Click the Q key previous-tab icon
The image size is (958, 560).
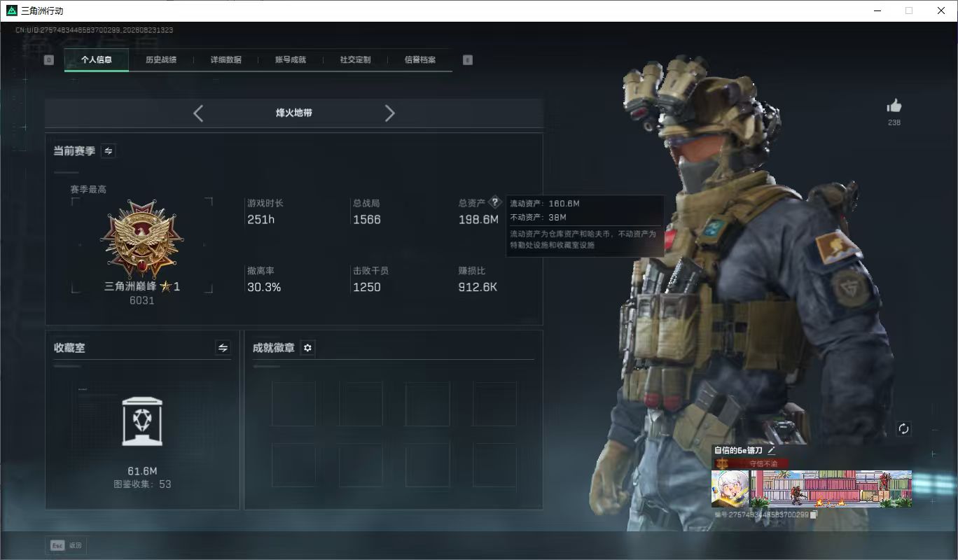48,60
